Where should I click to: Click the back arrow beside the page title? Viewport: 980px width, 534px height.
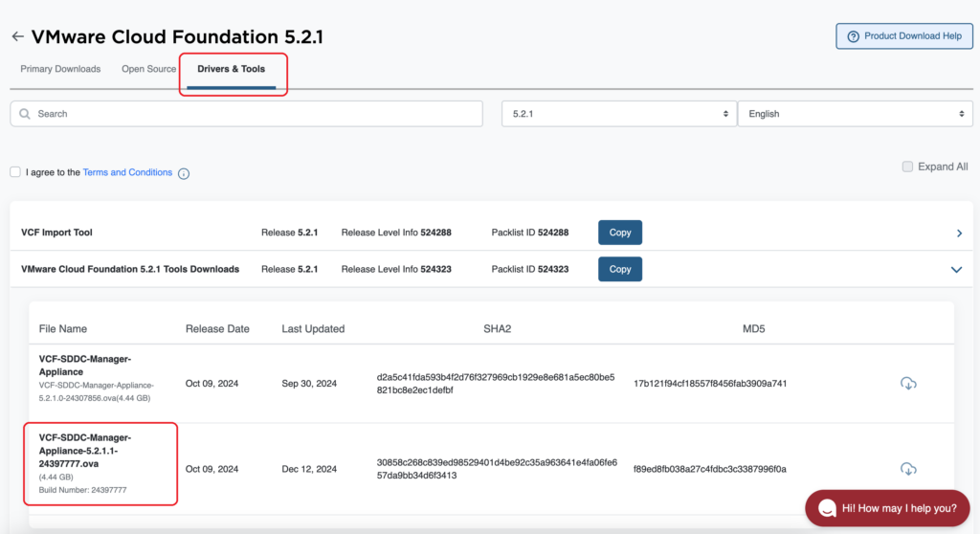point(17,36)
